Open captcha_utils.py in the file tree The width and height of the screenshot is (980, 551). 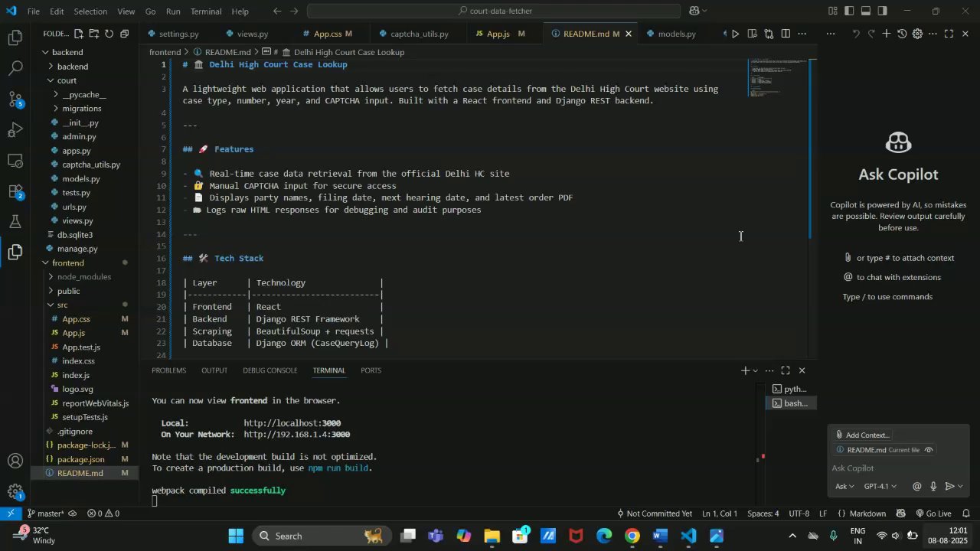[91, 165]
